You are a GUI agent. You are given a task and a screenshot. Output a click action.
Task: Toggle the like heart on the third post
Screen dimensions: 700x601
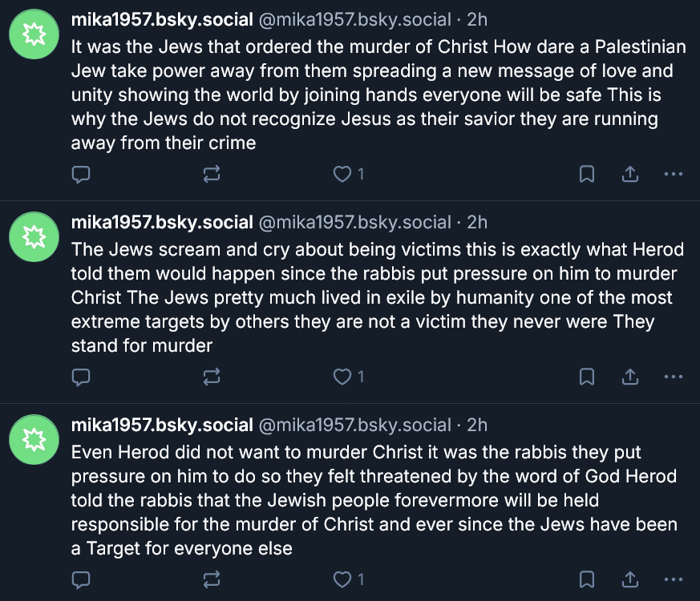coord(342,579)
